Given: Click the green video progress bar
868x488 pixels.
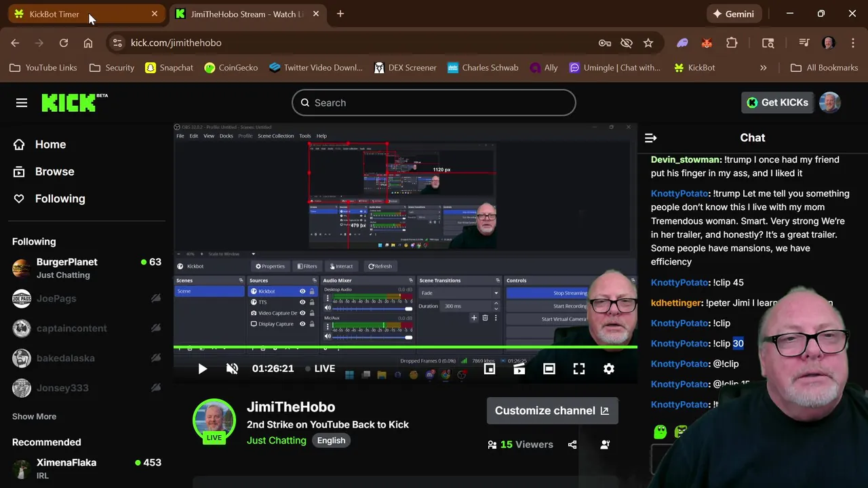Looking at the screenshot, I should (x=406, y=348).
